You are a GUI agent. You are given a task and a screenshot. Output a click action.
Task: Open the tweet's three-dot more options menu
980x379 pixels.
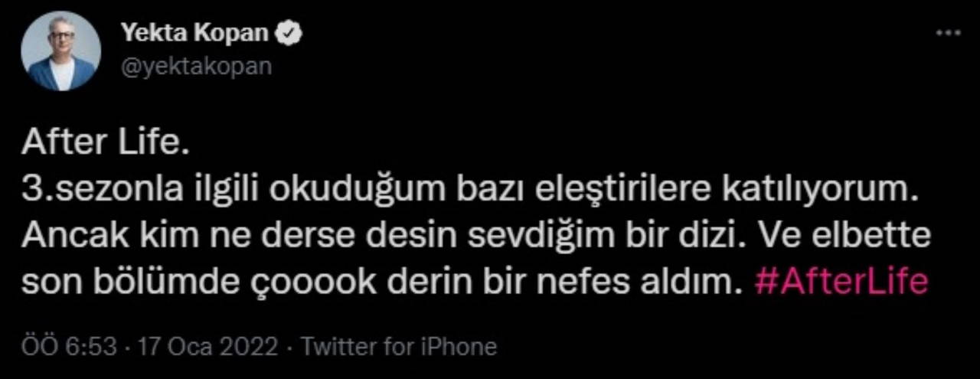(x=948, y=34)
